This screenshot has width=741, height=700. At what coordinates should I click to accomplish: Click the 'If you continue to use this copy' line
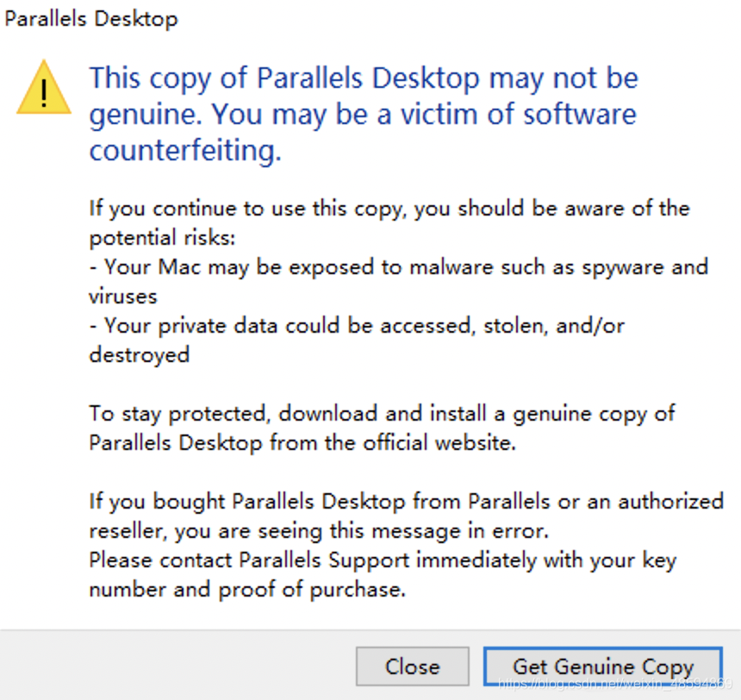pyautogui.click(x=389, y=209)
